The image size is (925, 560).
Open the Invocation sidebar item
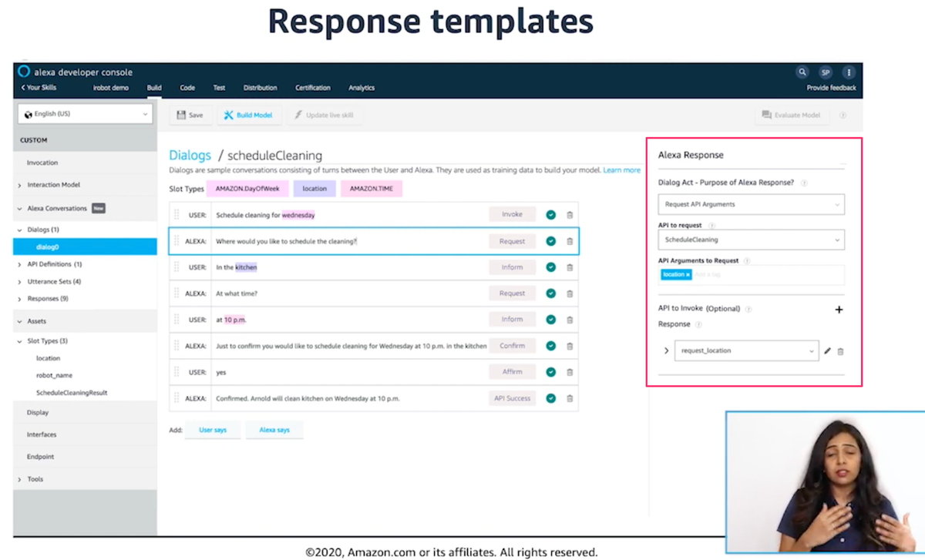(x=42, y=163)
